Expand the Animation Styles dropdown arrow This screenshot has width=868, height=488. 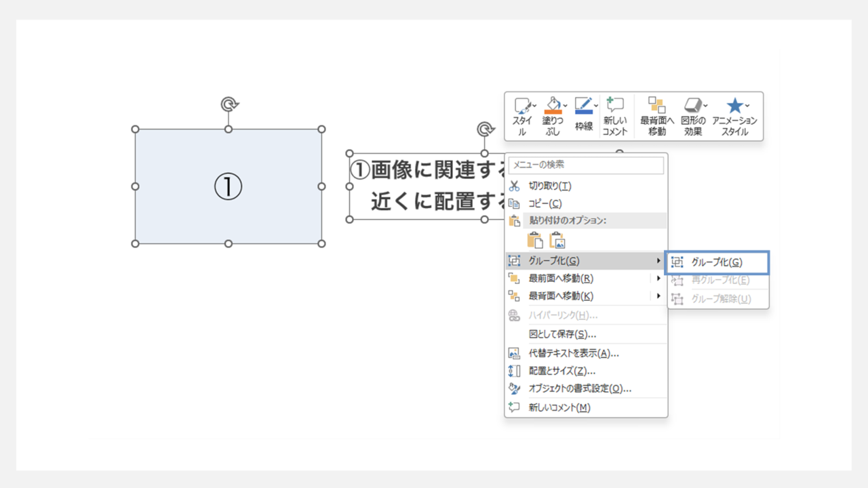pyautogui.click(x=747, y=106)
